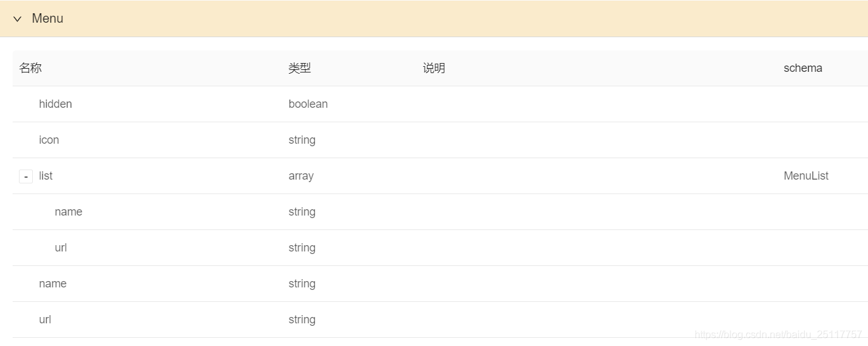This screenshot has width=868, height=346.
Task: Select the top-level url property
Action: click(45, 320)
